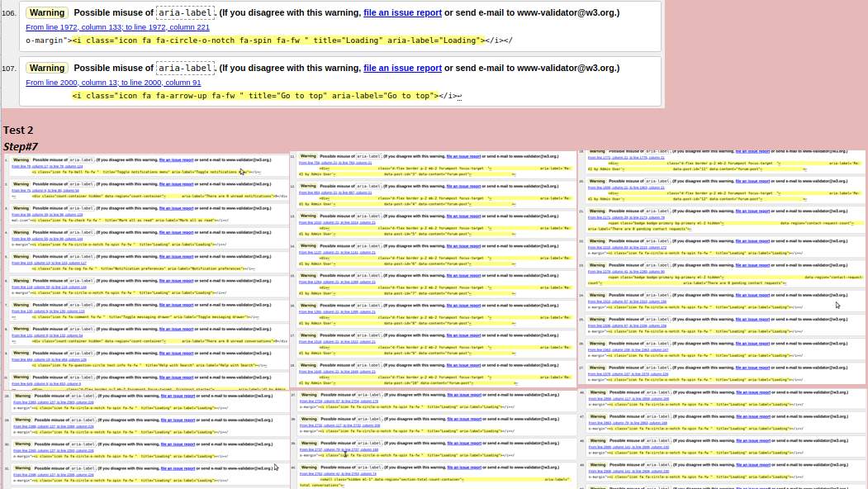Open issue report link above 'Mark all as read' code
The image size is (868, 489).
pos(176,208)
